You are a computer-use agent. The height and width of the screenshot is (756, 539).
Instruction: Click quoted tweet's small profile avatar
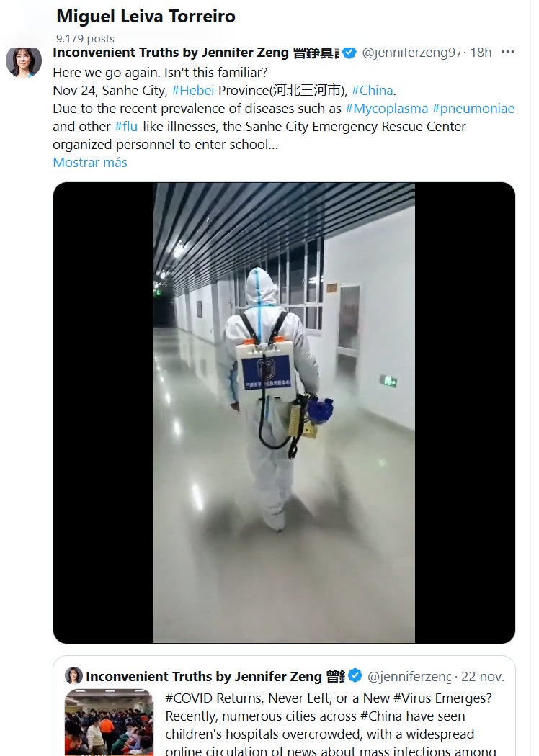[x=73, y=676]
